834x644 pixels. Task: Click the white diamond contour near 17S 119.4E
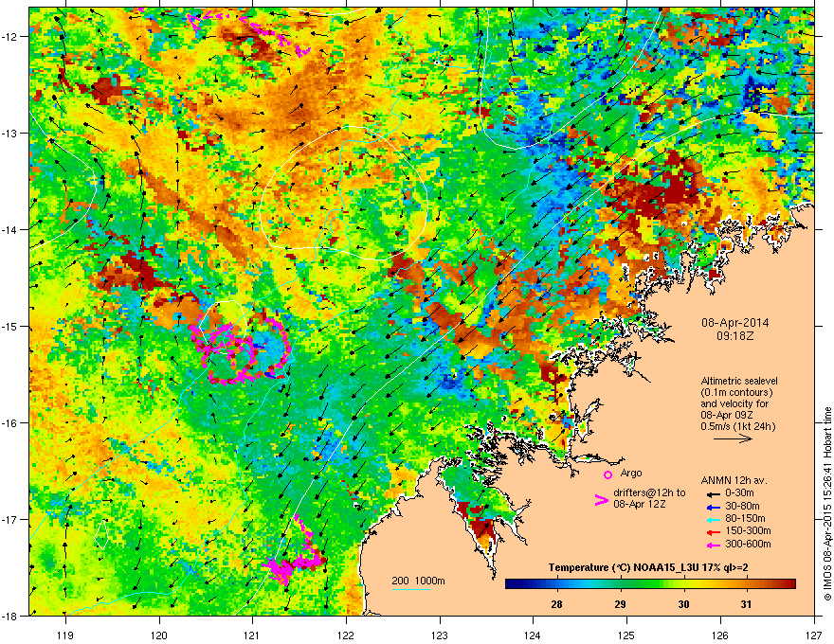101,534
